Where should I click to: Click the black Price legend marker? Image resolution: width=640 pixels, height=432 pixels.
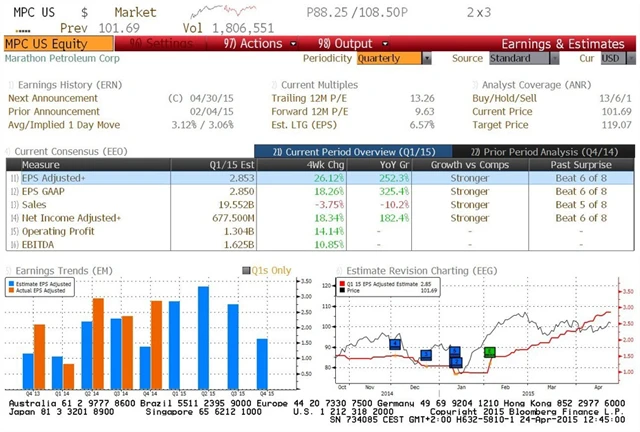point(342,292)
